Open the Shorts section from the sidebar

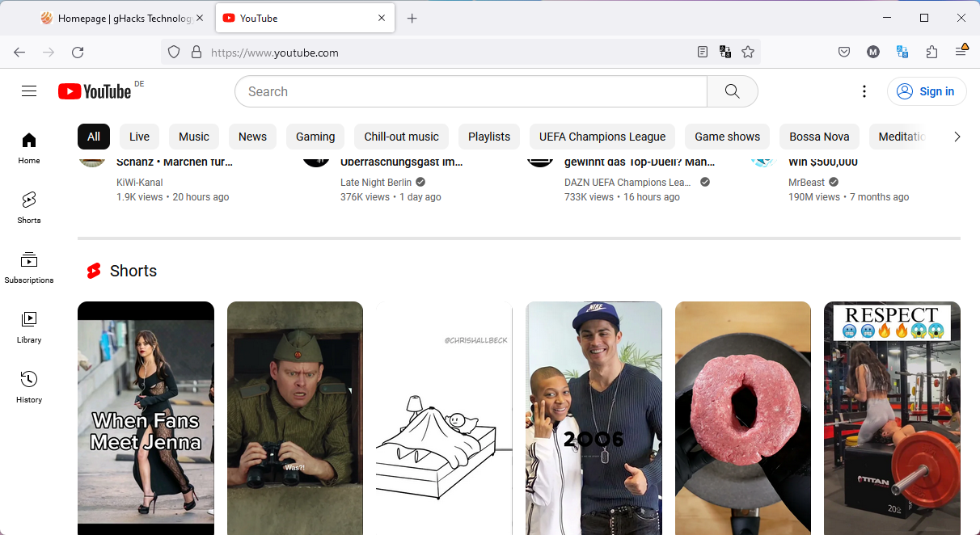pyautogui.click(x=29, y=207)
